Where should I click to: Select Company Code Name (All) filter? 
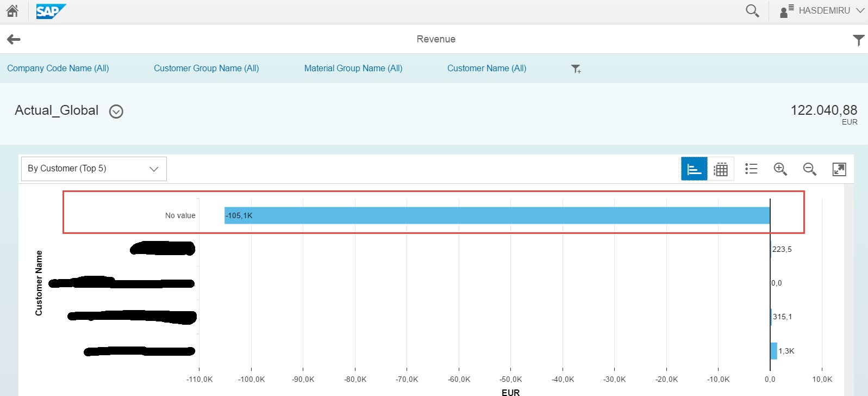click(58, 68)
